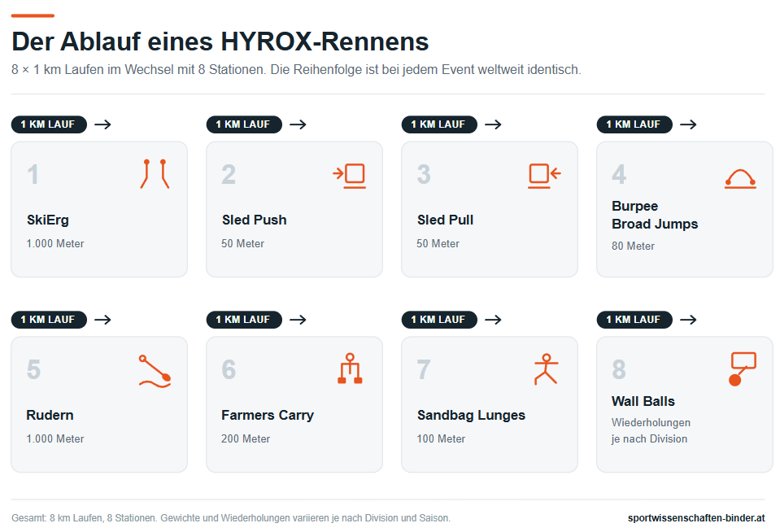The width and height of the screenshot is (780, 532).
Task: Click the 1 KM LAUF badge above Wall Balls
Action: click(634, 320)
